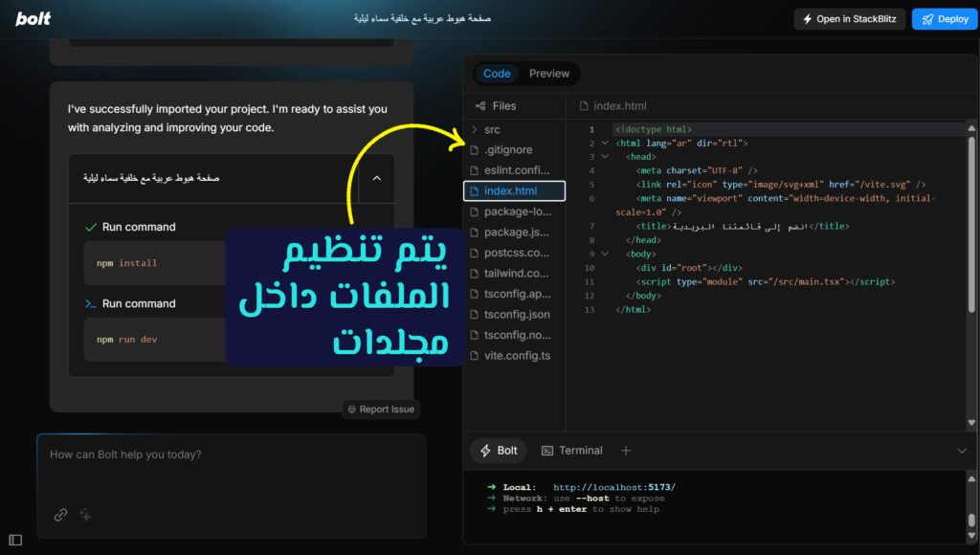Image resolution: width=980 pixels, height=555 pixels.
Task: Fold the body tag on line 9
Action: [605, 254]
